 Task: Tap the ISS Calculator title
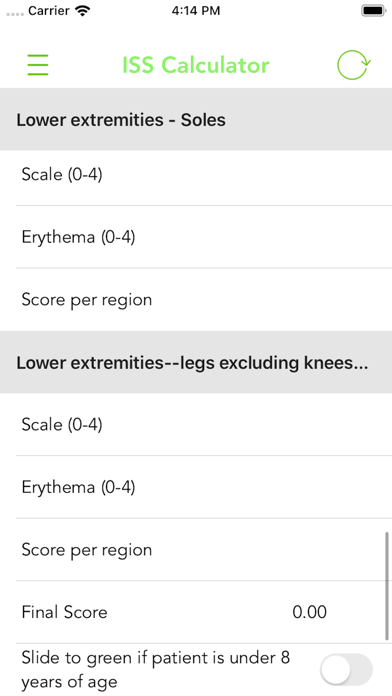[x=196, y=65]
